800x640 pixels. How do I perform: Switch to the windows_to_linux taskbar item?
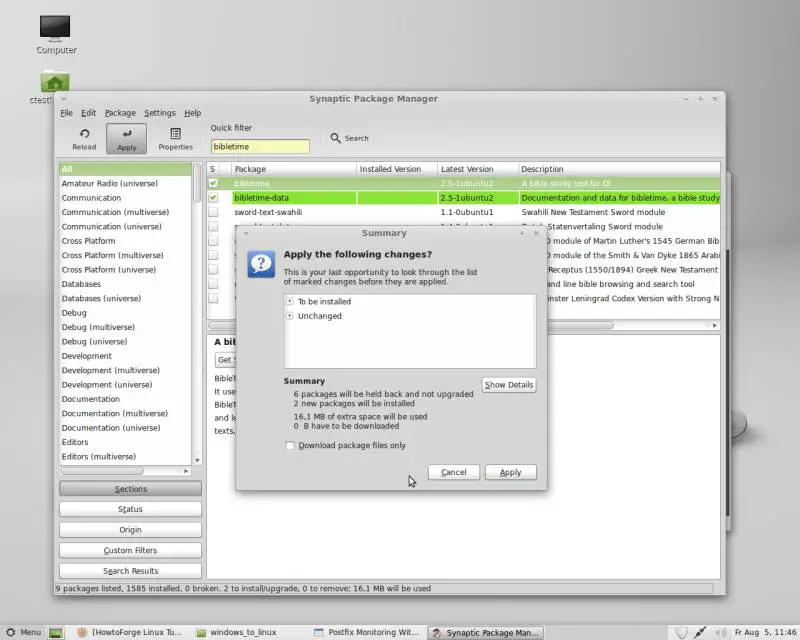pos(237,632)
